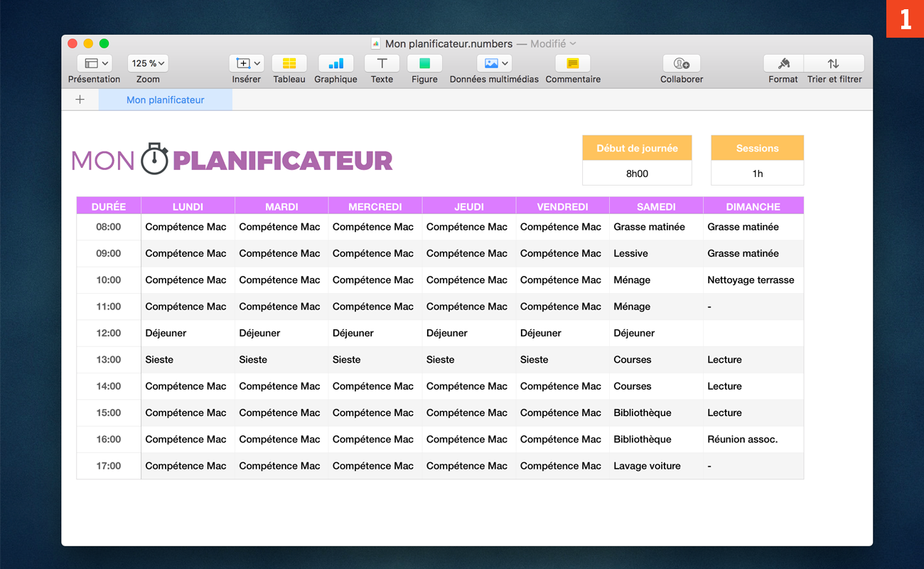The height and width of the screenshot is (569, 924).
Task: Open the Trier et filtrer panel
Action: click(x=834, y=63)
